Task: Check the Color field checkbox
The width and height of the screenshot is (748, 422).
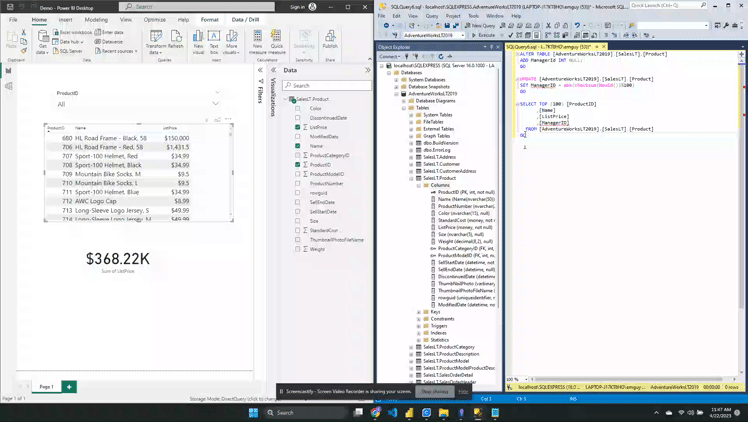Action: point(297,108)
